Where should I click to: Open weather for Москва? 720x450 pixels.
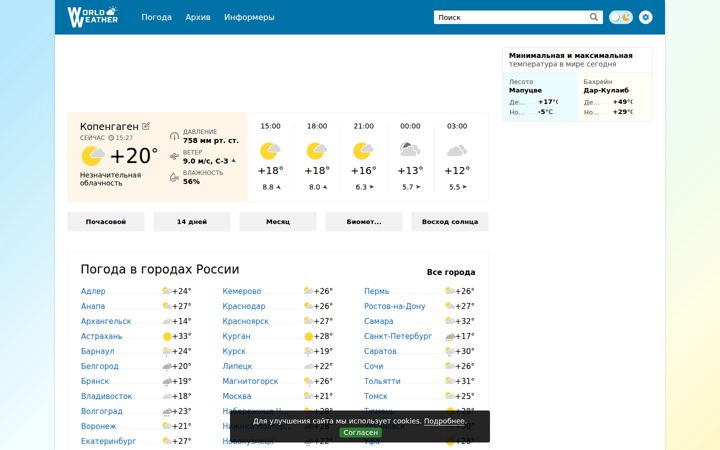(237, 396)
